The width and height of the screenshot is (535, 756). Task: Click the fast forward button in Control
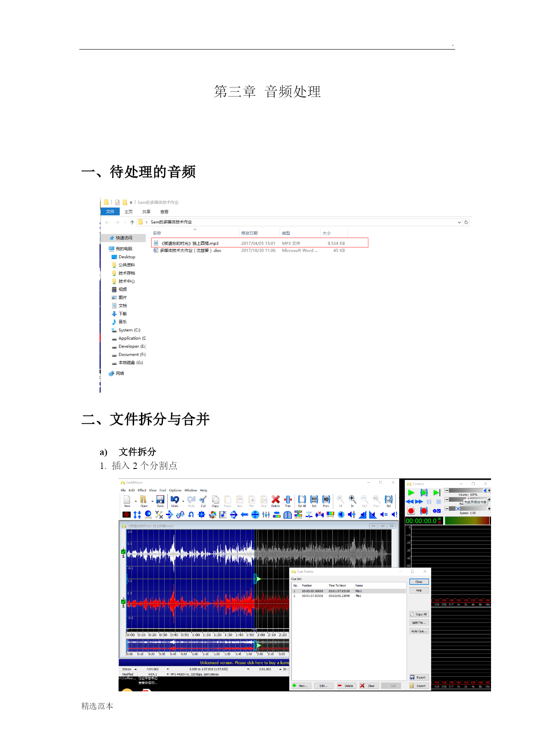pos(419,502)
